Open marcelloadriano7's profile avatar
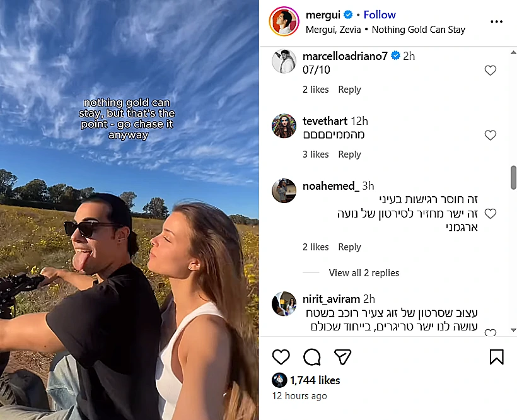Image resolution: width=517 pixels, height=420 pixels. coord(284,61)
